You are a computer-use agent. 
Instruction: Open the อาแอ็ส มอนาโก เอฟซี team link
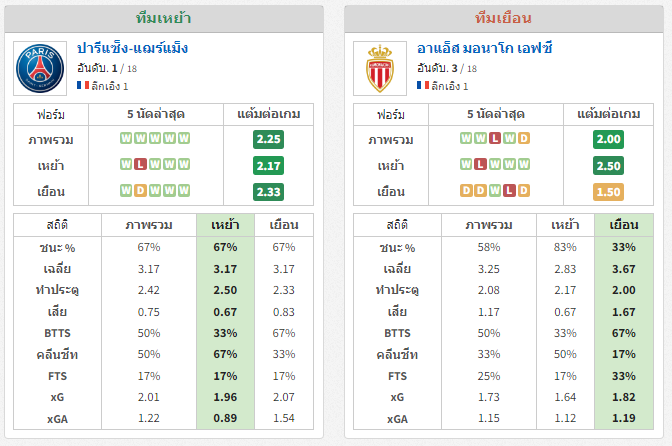(484, 48)
